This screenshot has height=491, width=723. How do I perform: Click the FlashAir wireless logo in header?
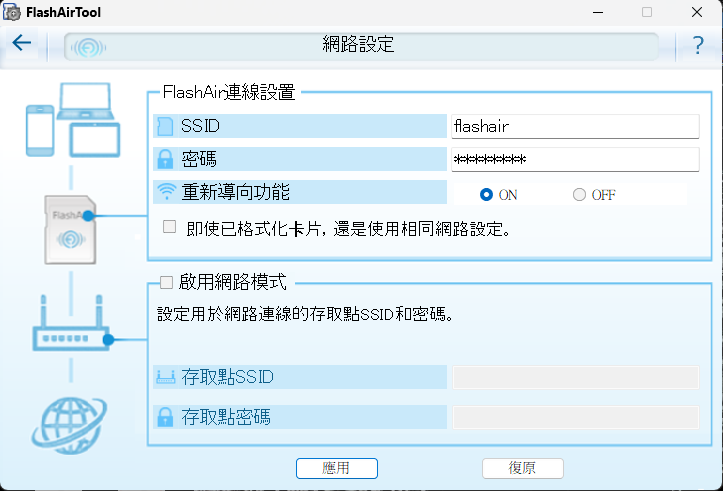[x=88, y=47]
